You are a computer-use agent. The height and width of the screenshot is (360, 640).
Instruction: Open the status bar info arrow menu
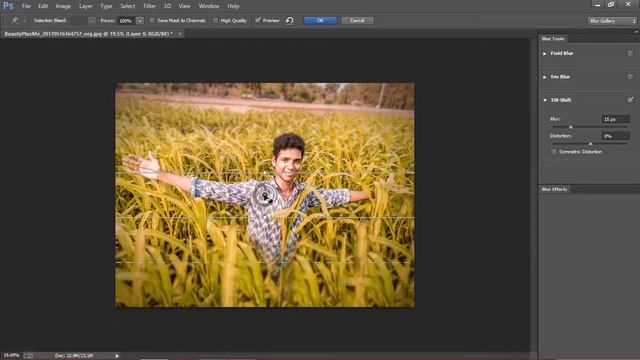117,356
